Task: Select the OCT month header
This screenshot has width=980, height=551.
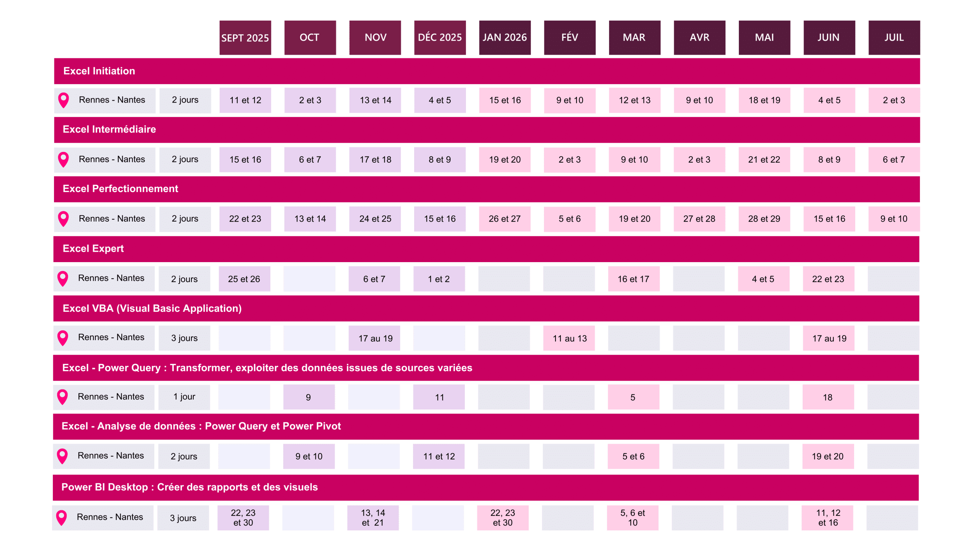Action: point(310,37)
